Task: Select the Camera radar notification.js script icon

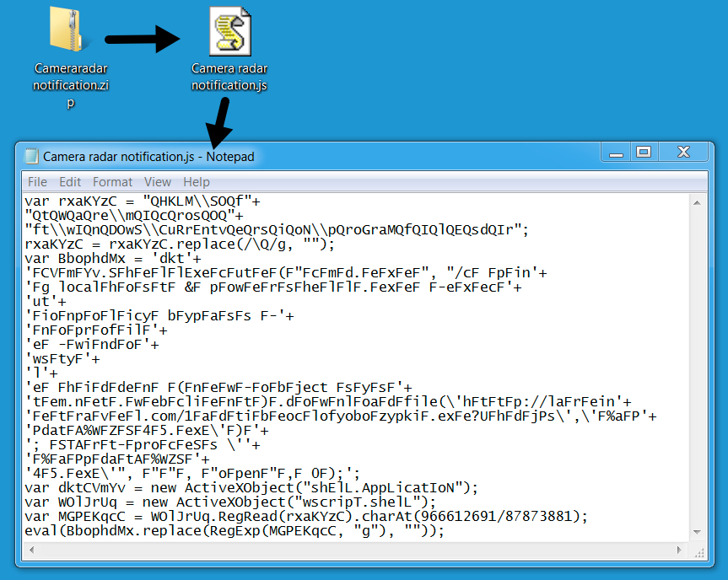Action: click(x=229, y=31)
